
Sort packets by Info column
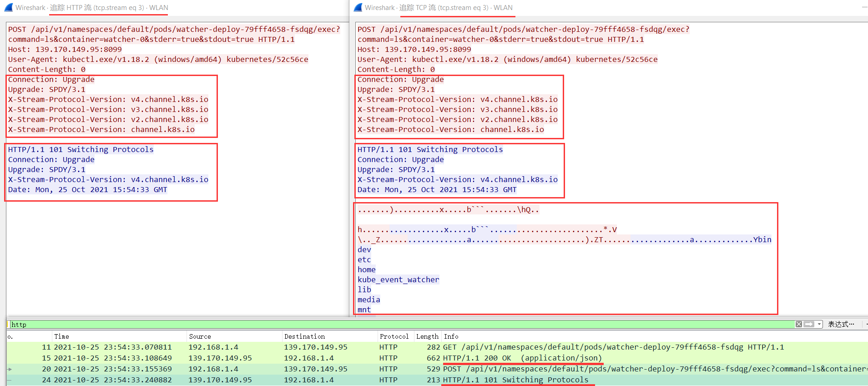click(x=654, y=336)
